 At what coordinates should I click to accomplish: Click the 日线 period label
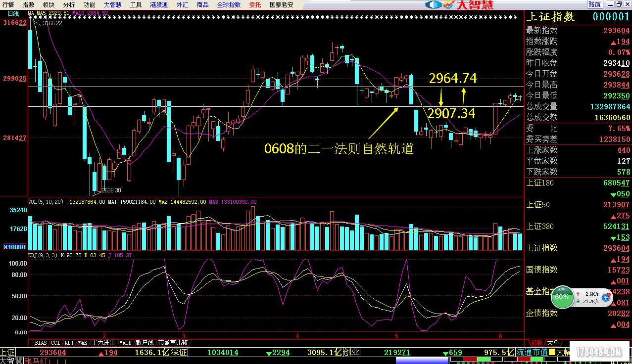point(13,13)
